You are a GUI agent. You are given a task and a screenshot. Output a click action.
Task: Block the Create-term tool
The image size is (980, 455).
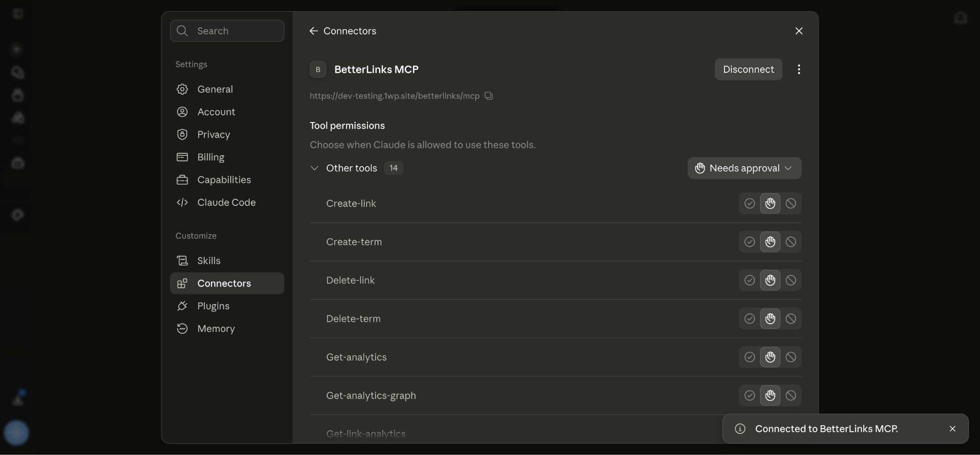[791, 242]
